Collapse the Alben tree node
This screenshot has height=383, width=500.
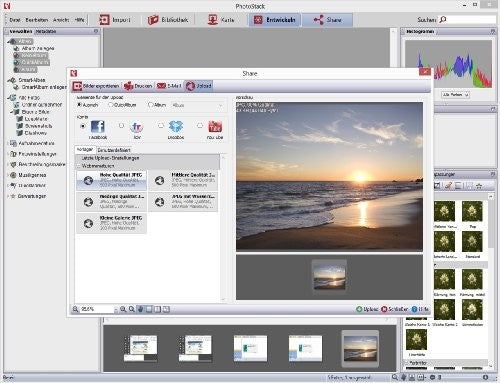[x=9, y=41]
